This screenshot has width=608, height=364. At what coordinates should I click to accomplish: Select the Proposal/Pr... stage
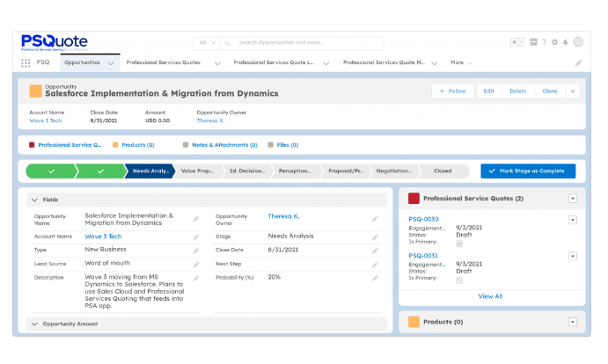coord(346,171)
